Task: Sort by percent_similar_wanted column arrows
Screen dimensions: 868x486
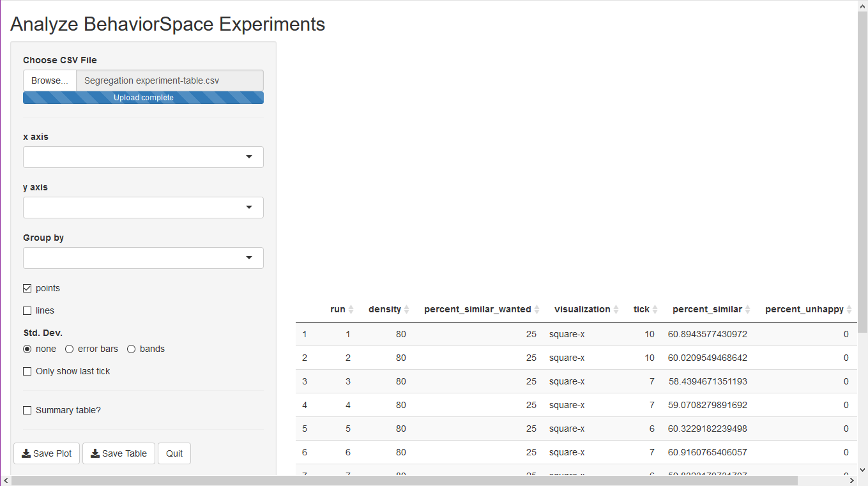Action: (537, 310)
